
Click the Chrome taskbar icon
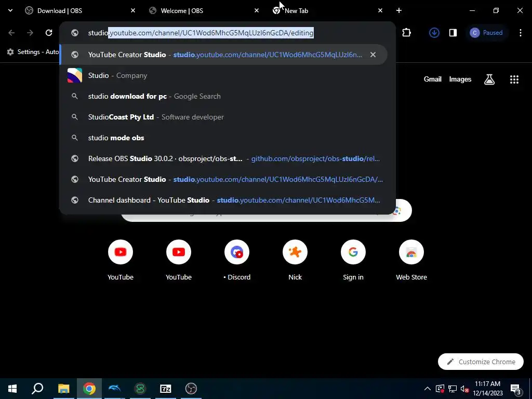point(89,389)
